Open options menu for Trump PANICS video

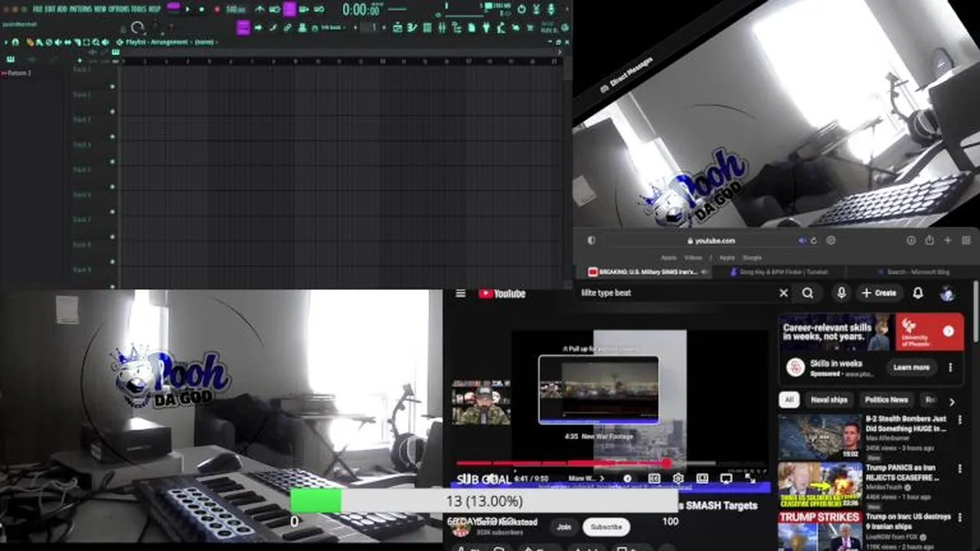[x=959, y=468]
